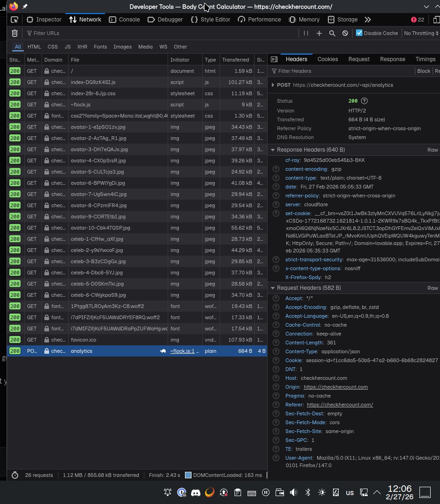Click resend icon on analytics row

[x=163, y=351]
